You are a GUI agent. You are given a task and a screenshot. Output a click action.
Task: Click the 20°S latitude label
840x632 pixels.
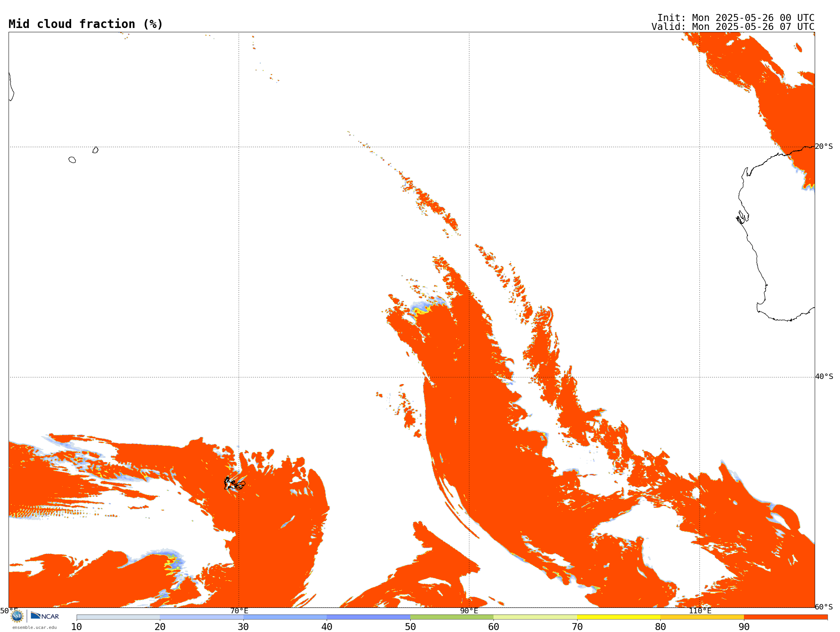point(824,147)
